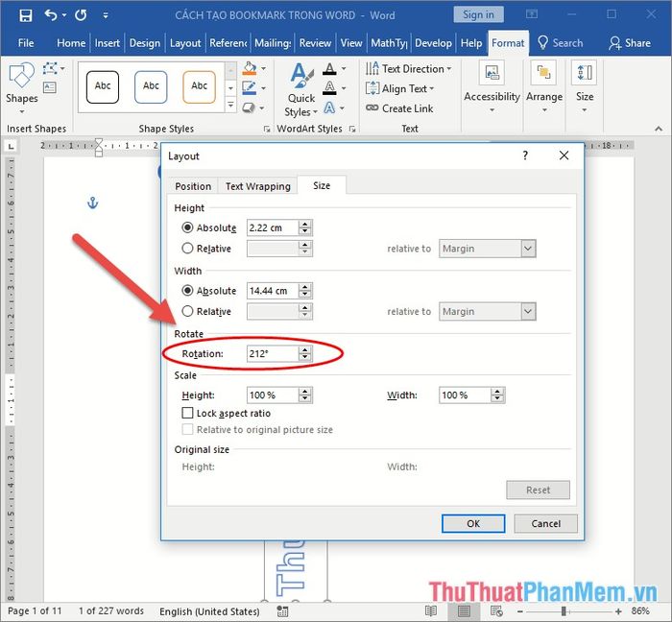Adjust Scale Width 100 % spinner
Screen dimensions: 672x622
[497, 395]
